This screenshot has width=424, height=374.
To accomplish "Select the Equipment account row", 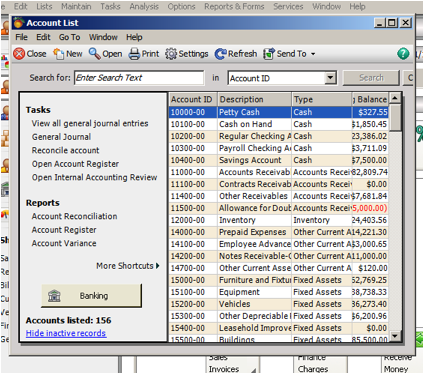I will [x=278, y=292].
